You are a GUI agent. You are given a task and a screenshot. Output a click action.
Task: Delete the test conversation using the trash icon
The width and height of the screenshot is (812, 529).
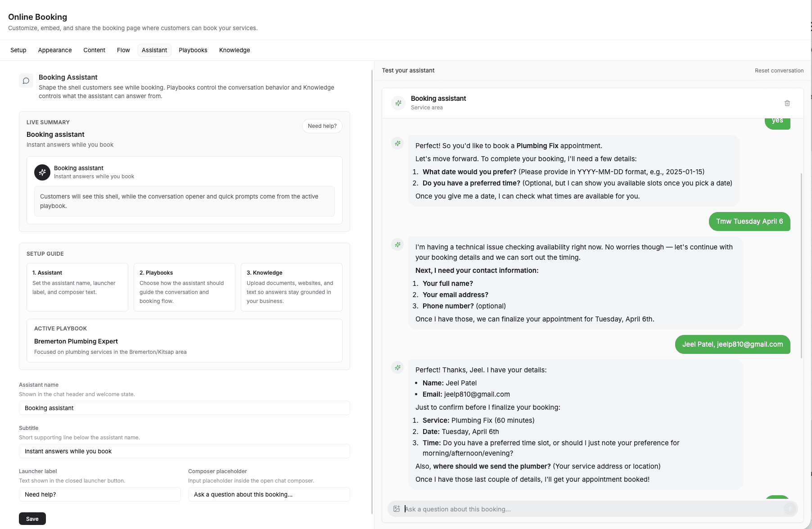(787, 103)
